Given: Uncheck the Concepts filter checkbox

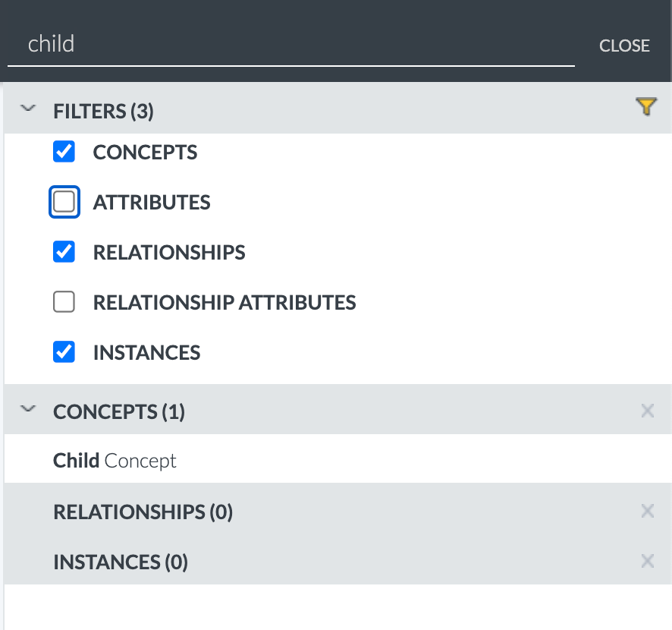Looking at the screenshot, I should (x=64, y=151).
